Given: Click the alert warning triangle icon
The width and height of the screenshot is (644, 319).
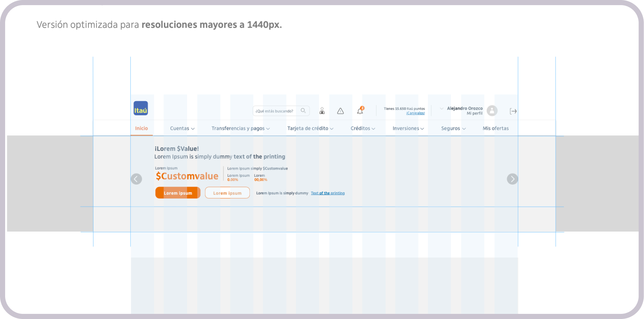Looking at the screenshot, I should [x=340, y=111].
